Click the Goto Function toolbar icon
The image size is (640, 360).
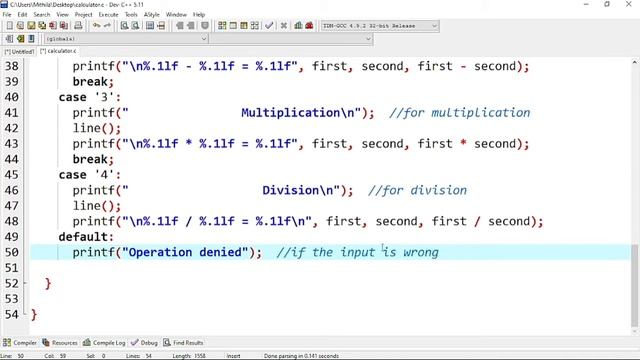tap(150, 26)
